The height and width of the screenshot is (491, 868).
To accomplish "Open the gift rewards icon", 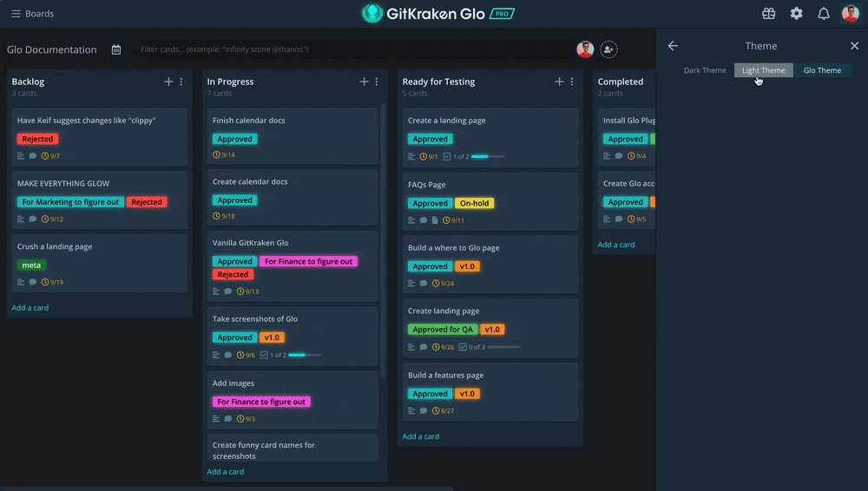I will 768,13.
